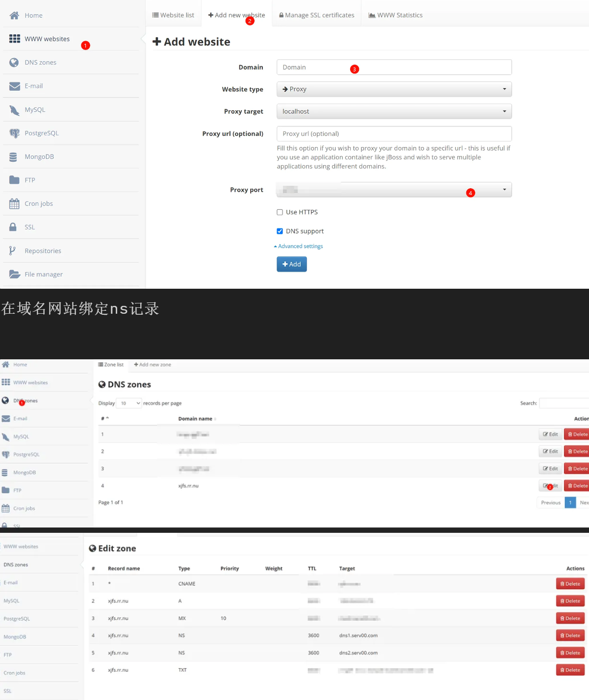Delete the dns1.serv00.com NS record

570,636
